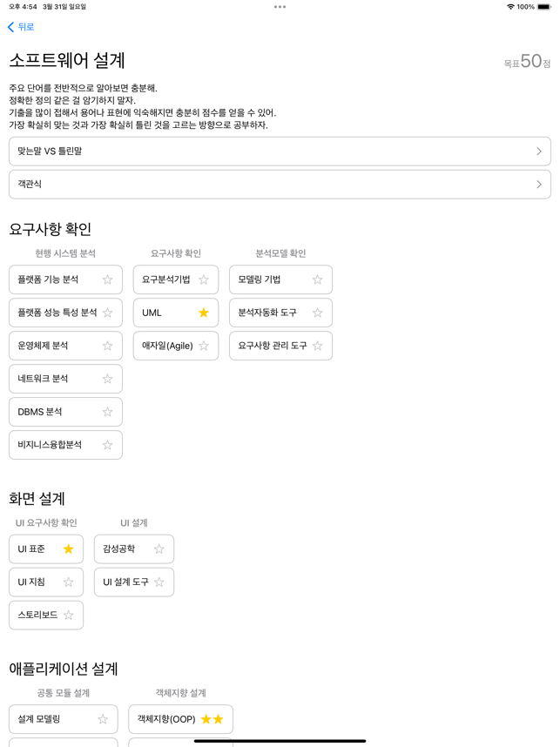Tap the back chevron icon labeled 뒤로
The height and width of the screenshot is (747, 560).
click(x=11, y=27)
